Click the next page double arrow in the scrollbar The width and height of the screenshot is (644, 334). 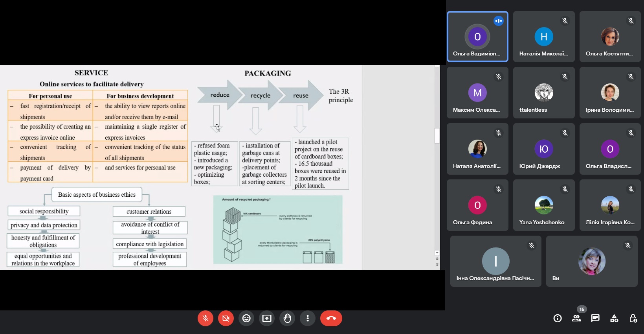437,265
